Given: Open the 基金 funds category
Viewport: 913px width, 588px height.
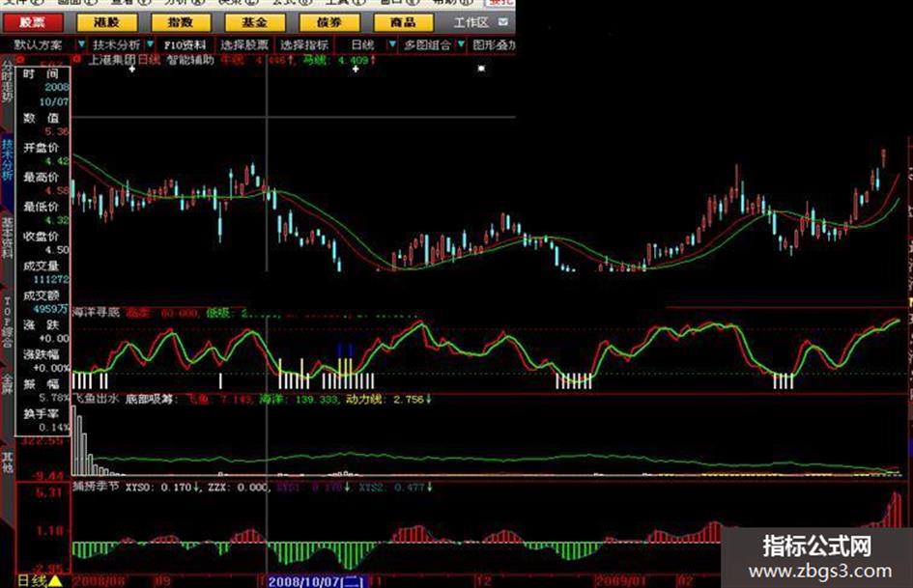Looking at the screenshot, I should coord(254,23).
